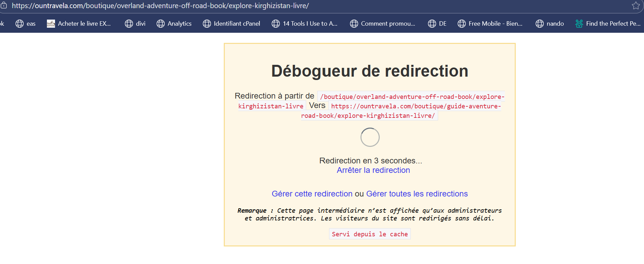The image size is (644, 264).
Task: Open the '14 Tools I Use to A...' bookmark
Action: pyautogui.click(x=305, y=24)
